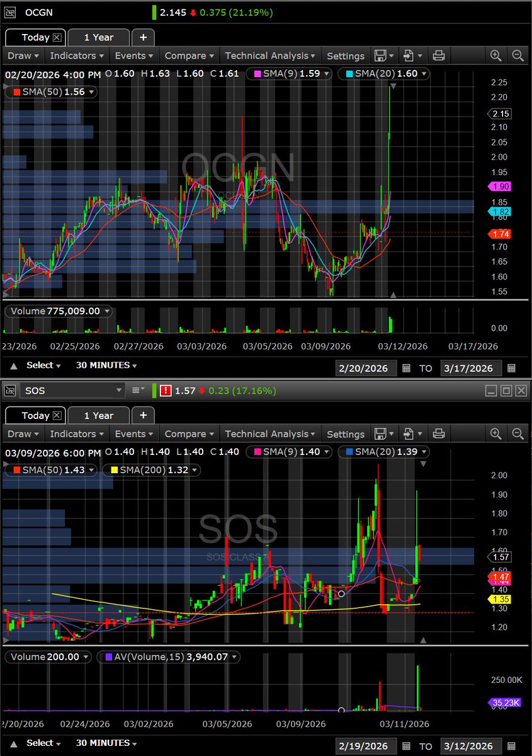Open the Compare menu in SOS chart
This screenshot has width=532, height=756.
(x=189, y=433)
